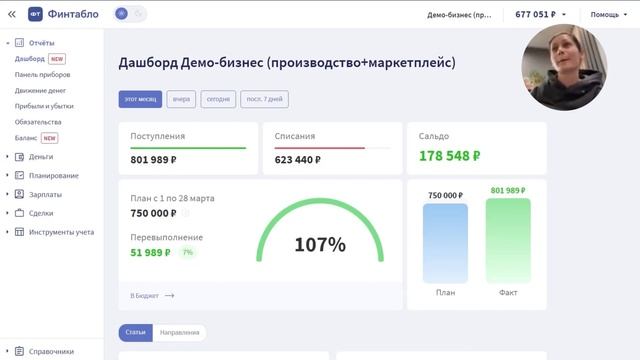
Task: Click the info icon beside 750 000 ₽
Action: pos(186,213)
